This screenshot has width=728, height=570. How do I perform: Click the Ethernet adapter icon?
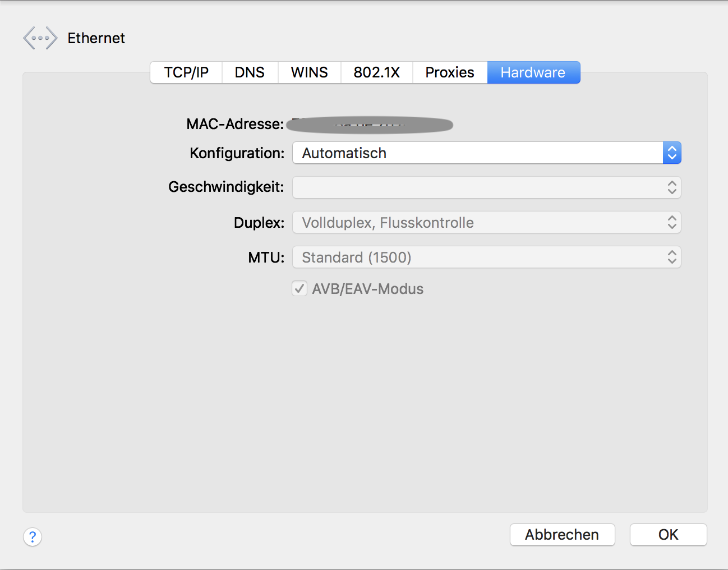[x=40, y=38]
